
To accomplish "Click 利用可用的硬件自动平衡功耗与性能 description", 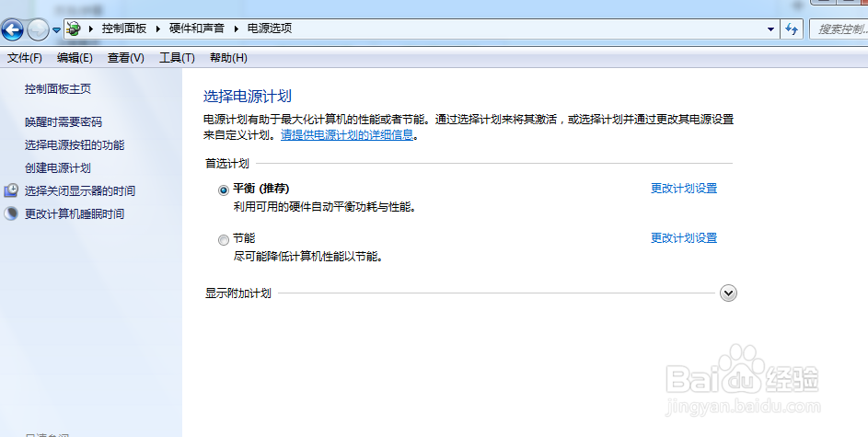I will 324,207.
